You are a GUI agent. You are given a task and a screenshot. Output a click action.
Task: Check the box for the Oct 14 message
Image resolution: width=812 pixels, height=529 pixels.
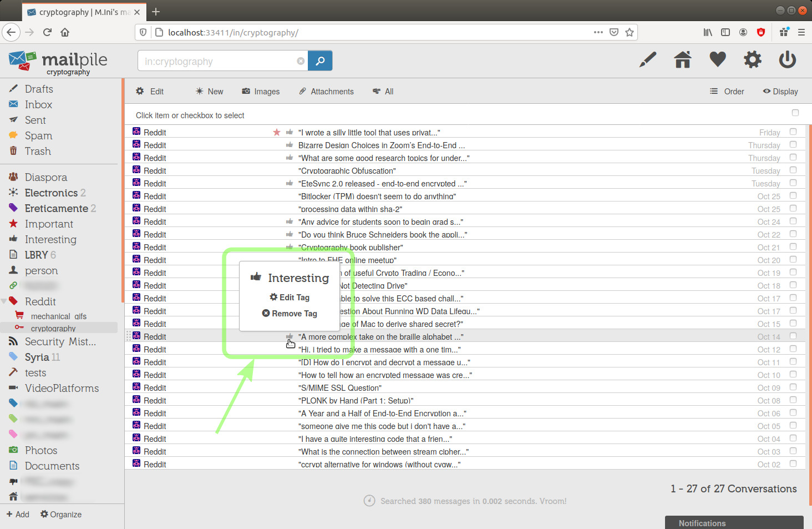[x=793, y=336]
